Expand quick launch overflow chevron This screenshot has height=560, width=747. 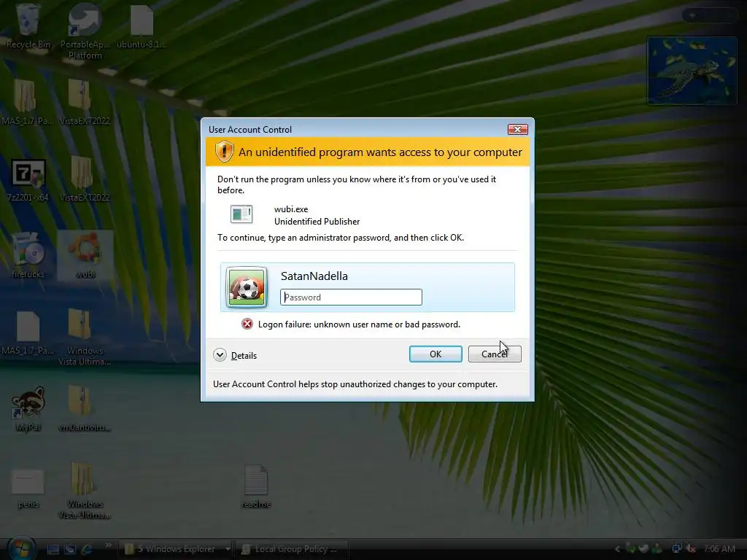(x=109, y=545)
